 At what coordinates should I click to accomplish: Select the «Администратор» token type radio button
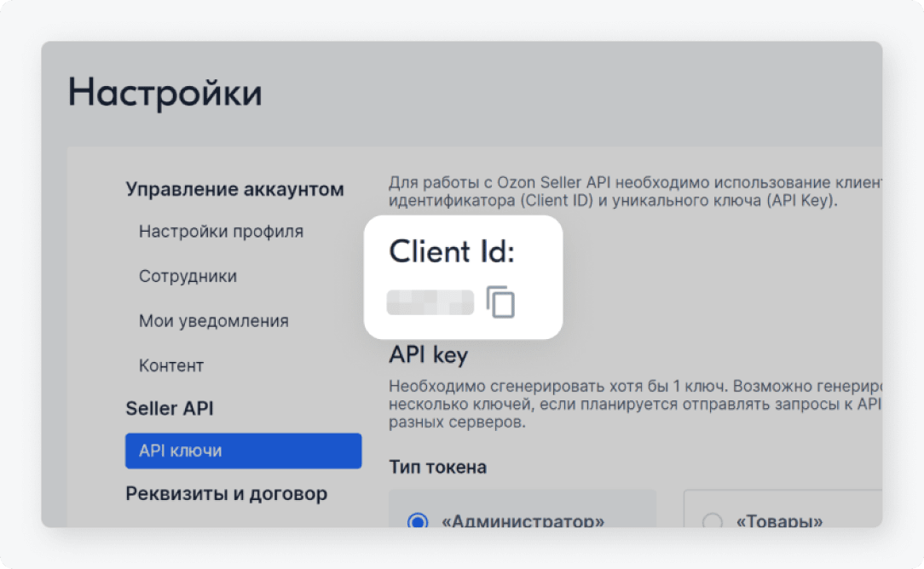(x=418, y=520)
